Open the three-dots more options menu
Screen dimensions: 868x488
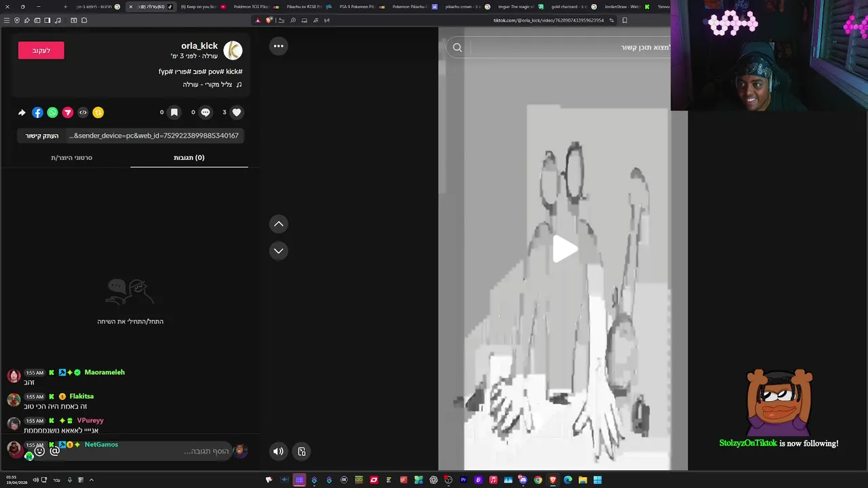click(x=279, y=46)
